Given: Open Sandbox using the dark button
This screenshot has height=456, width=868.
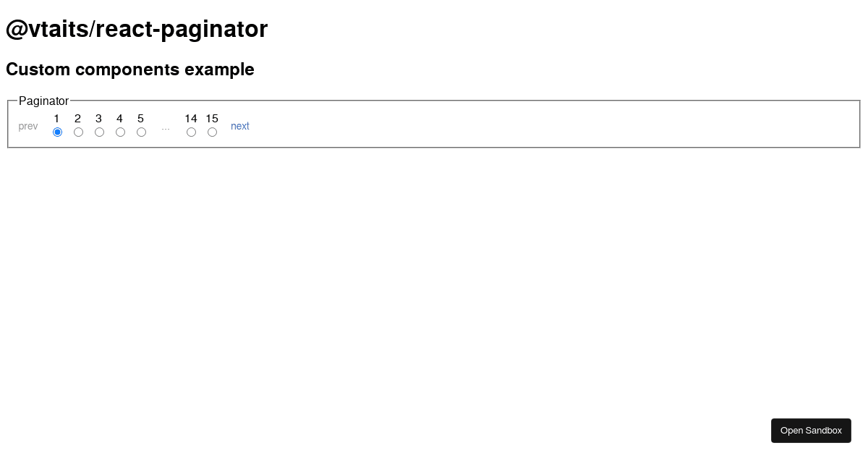Looking at the screenshot, I should coord(811,430).
